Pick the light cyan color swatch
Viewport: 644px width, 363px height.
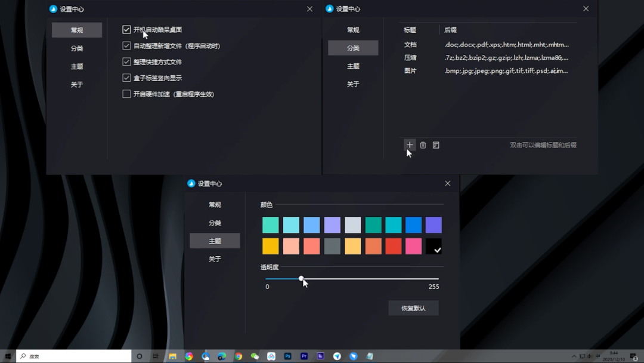point(291,225)
